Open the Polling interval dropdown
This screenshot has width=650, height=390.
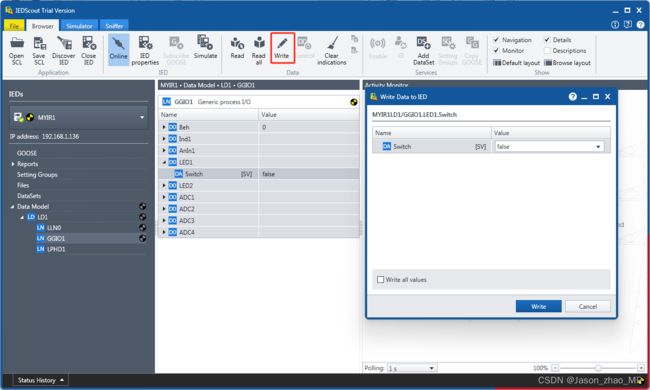pos(412,368)
